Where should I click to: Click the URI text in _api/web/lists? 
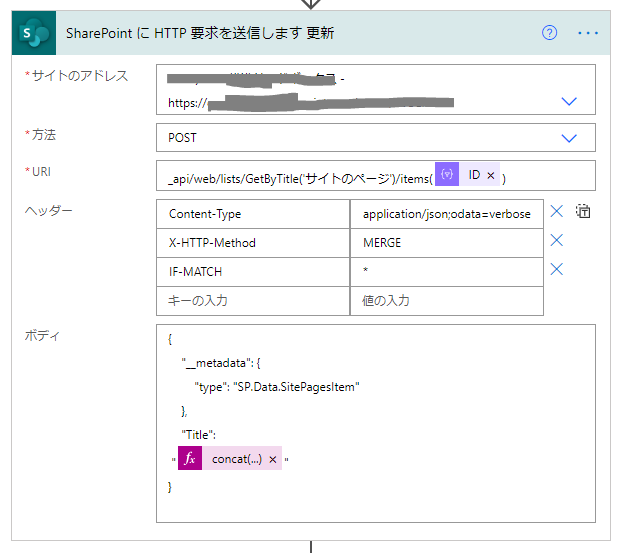[300, 179]
